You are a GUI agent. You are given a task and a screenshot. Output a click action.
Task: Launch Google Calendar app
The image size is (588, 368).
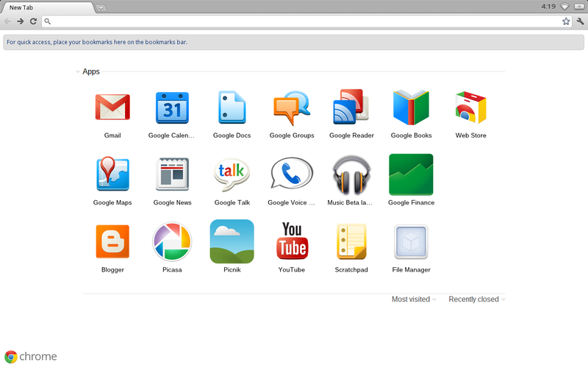tap(172, 107)
